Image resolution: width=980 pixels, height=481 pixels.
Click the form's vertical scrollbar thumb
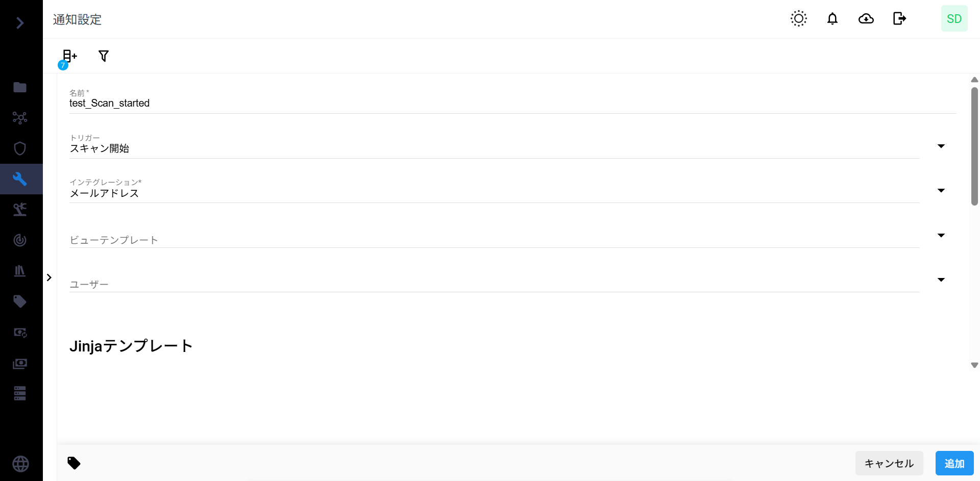pos(974,146)
